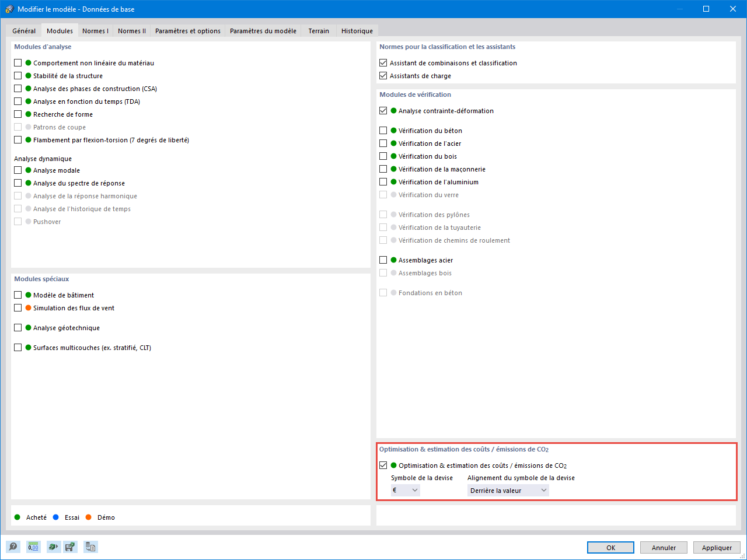Click the load modules default settings icon

[x=53, y=547]
